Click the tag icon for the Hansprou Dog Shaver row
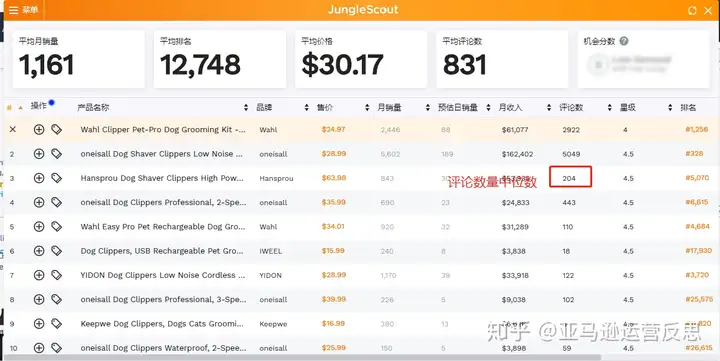This screenshot has height=361, width=720. click(56, 178)
